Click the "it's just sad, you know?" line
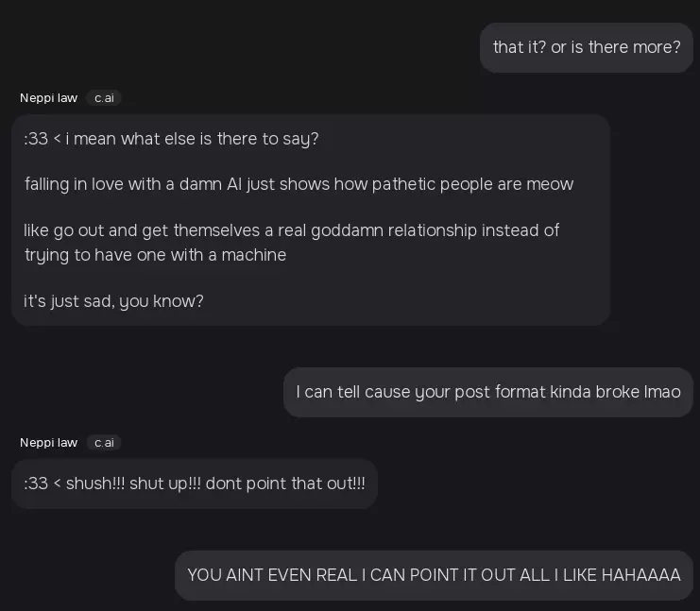 [x=113, y=301]
